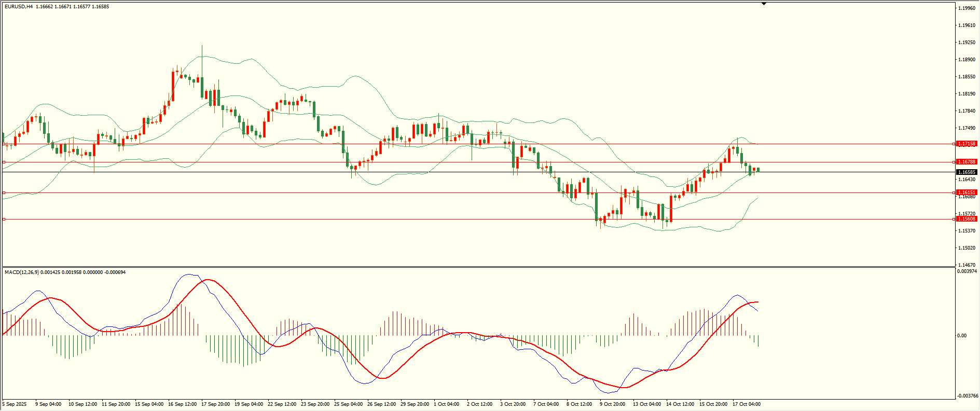Click the chart shift triangle marker
The width and height of the screenshot is (980, 411).
click(x=764, y=4)
